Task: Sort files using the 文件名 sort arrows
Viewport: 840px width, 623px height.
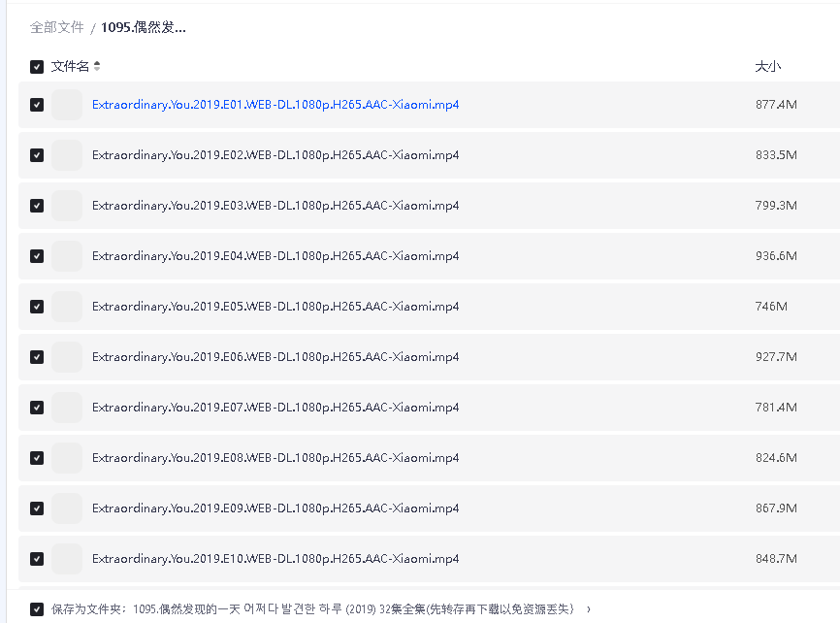Action: pyautogui.click(x=97, y=67)
